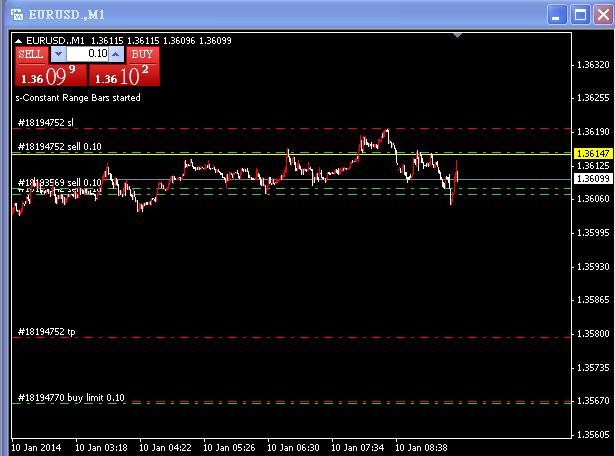Screen dimensions: 615x456
Task: Click the 1.35670 price scale label
Action: pyautogui.click(x=593, y=401)
